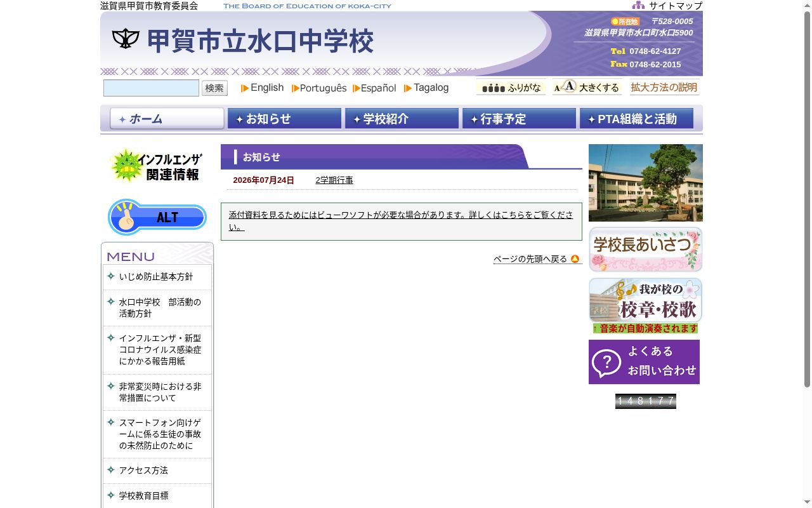Click the ALT hand-pointer banner
This screenshot has height=508, width=812.
click(157, 217)
